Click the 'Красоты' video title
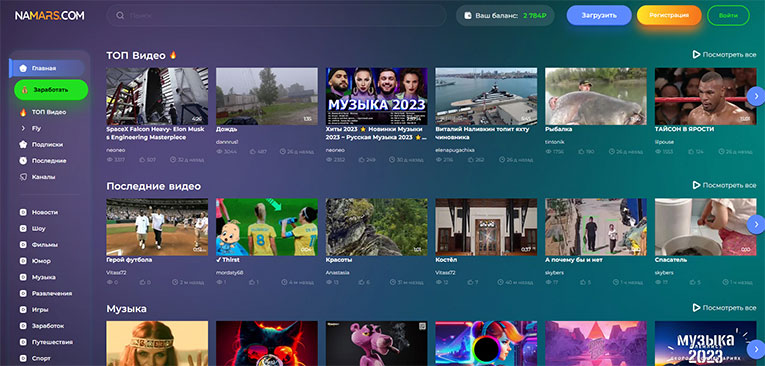This screenshot has height=366, width=765. coord(338,260)
